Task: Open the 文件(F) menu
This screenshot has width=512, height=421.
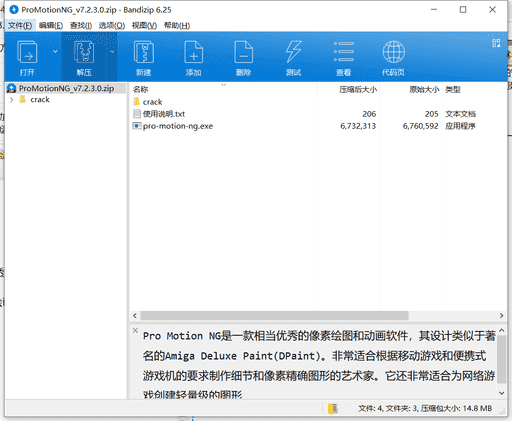Action: 20,25
